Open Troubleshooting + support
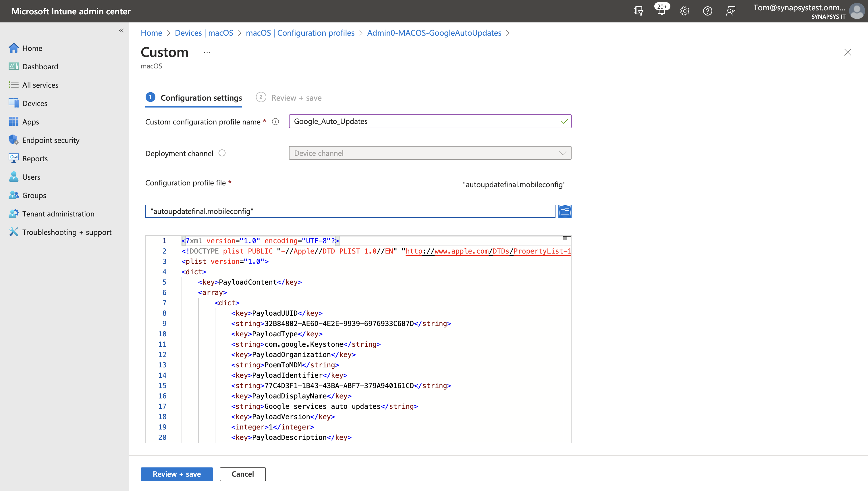 pyautogui.click(x=67, y=232)
